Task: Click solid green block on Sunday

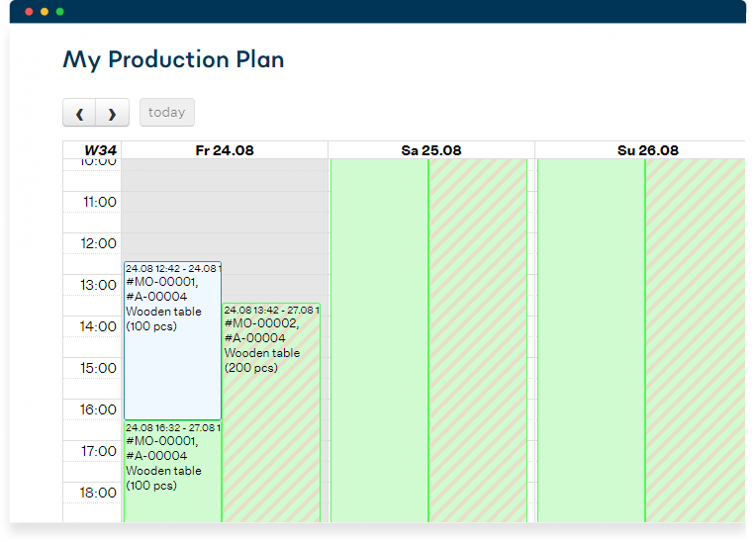Action: [x=591, y=336]
